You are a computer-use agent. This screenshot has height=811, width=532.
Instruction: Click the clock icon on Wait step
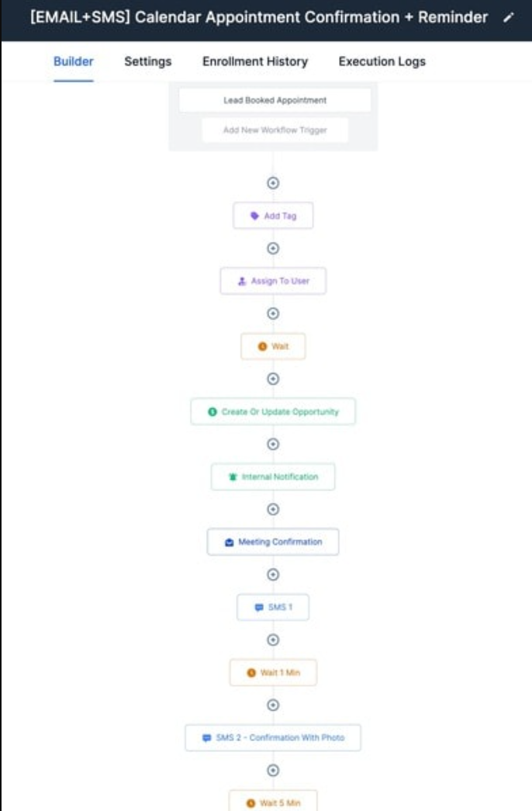pyautogui.click(x=262, y=347)
